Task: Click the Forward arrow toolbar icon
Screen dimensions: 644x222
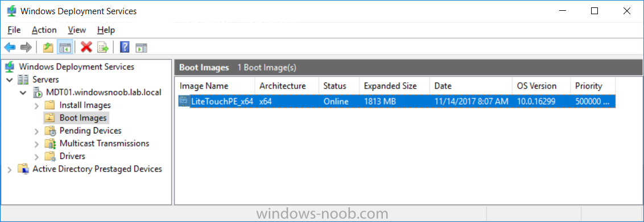Action: coord(26,48)
